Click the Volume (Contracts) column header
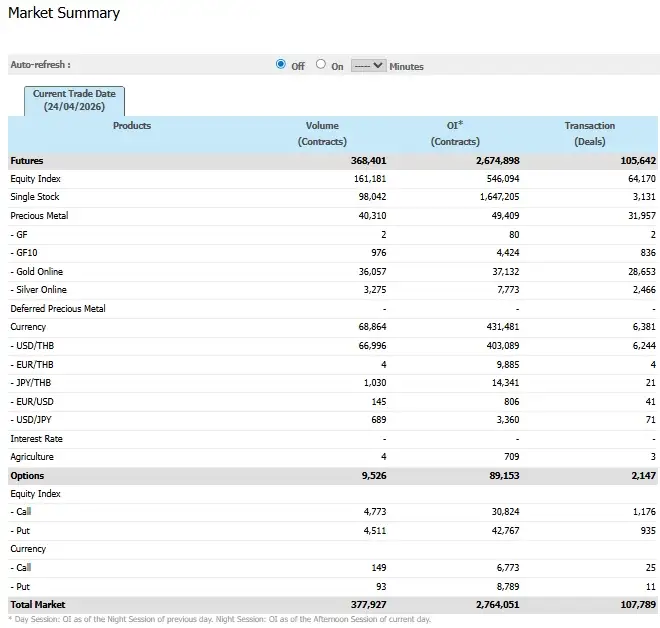 point(322,133)
